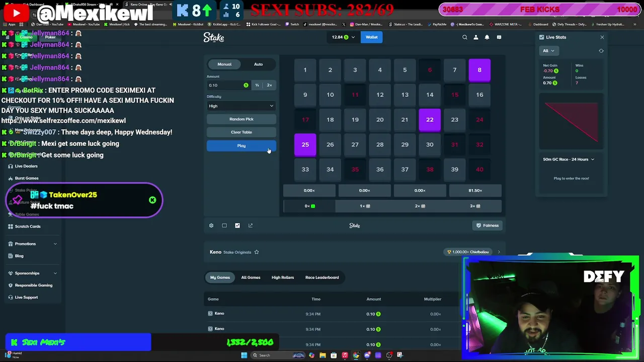Open game settings gear below Keno board

point(211,226)
